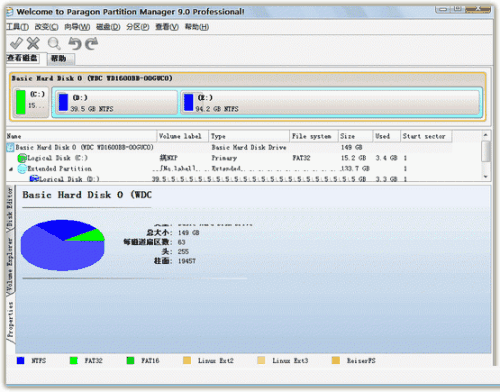Click the Primary type cell
The height and width of the screenshot is (392, 500).
224,158
